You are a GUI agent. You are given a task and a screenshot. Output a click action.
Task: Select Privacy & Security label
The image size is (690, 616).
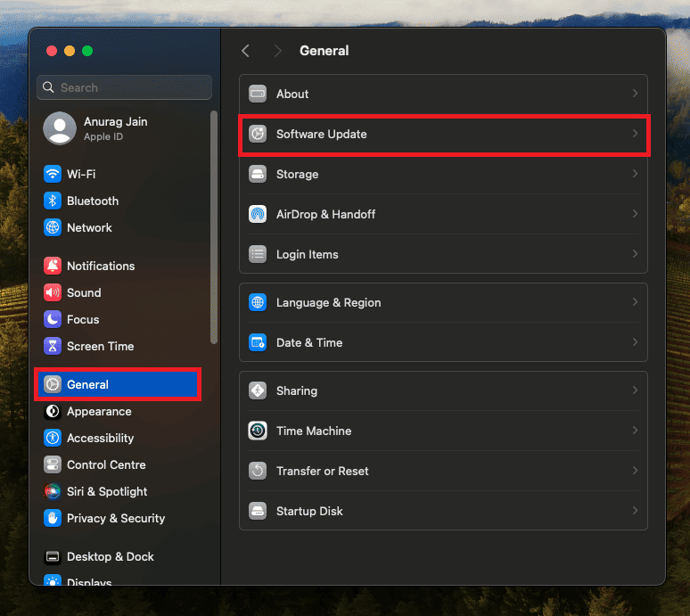(116, 518)
